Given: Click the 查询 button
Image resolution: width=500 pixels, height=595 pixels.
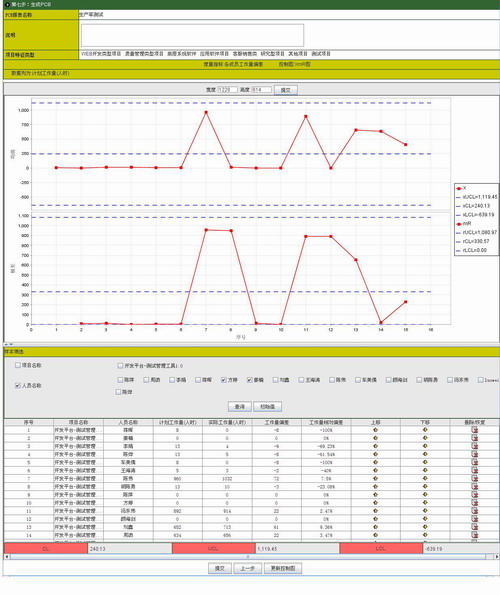Looking at the screenshot, I should (240, 406).
